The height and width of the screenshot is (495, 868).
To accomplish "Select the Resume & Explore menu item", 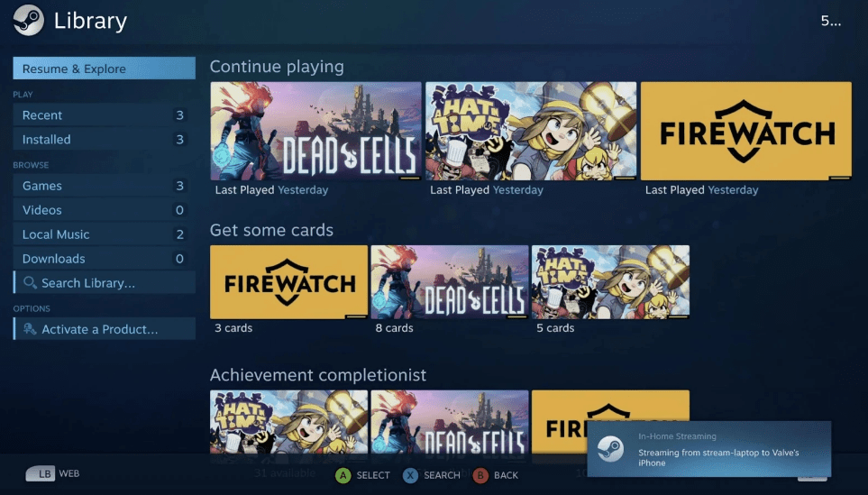I will [104, 69].
